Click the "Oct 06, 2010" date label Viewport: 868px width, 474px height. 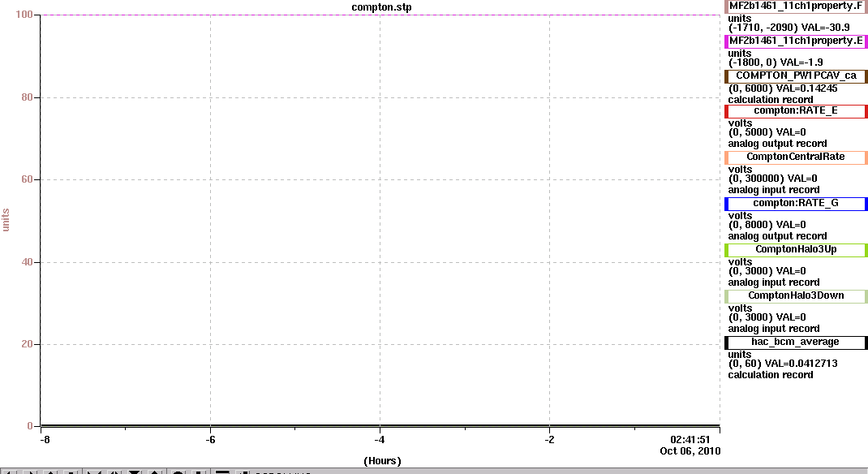coord(690,450)
